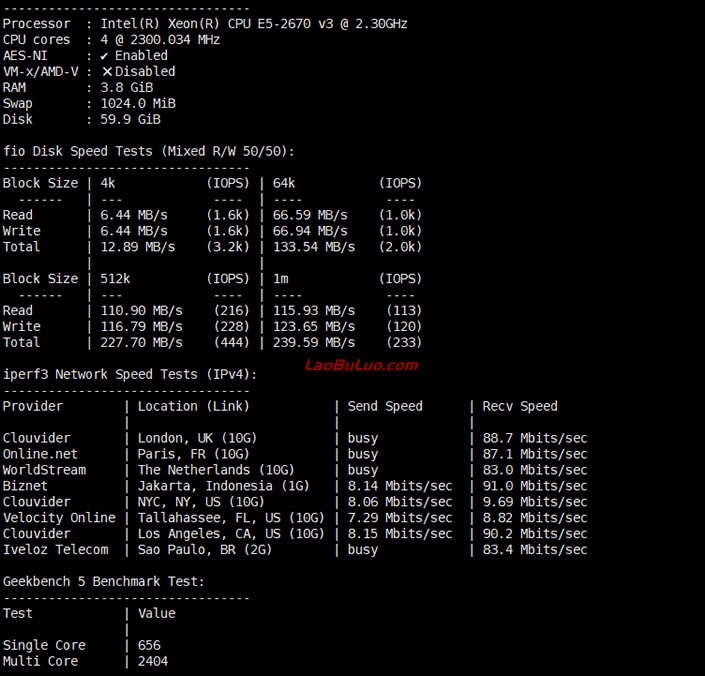Click provider 'Iveloz Telecom'
Viewport: 705px width, 676px height.
(55, 550)
